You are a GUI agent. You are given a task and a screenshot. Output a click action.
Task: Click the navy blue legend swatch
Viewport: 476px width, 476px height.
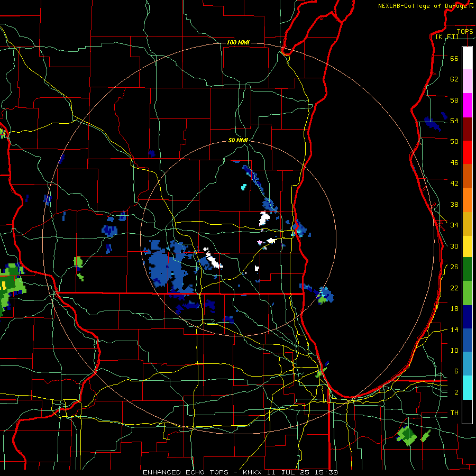pyautogui.click(x=467, y=317)
